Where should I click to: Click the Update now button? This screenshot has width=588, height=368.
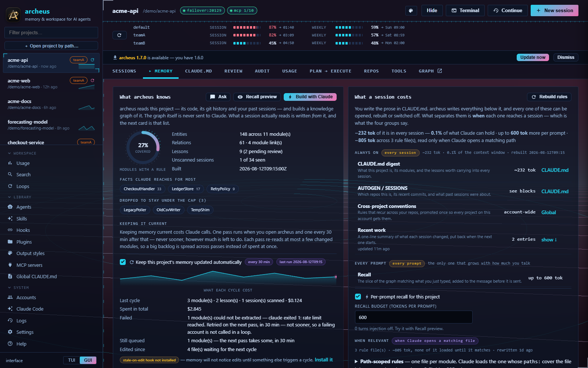click(533, 57)
